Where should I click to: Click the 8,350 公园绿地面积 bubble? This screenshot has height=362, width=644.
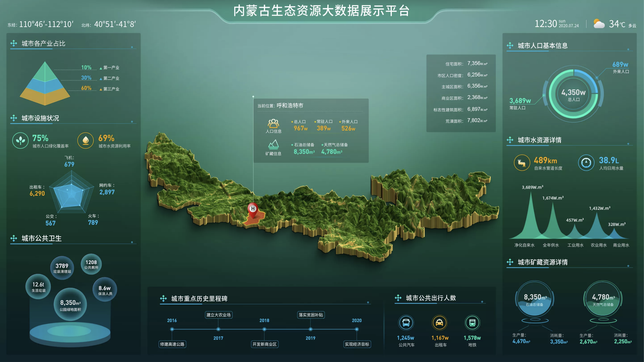coord(70,305)
